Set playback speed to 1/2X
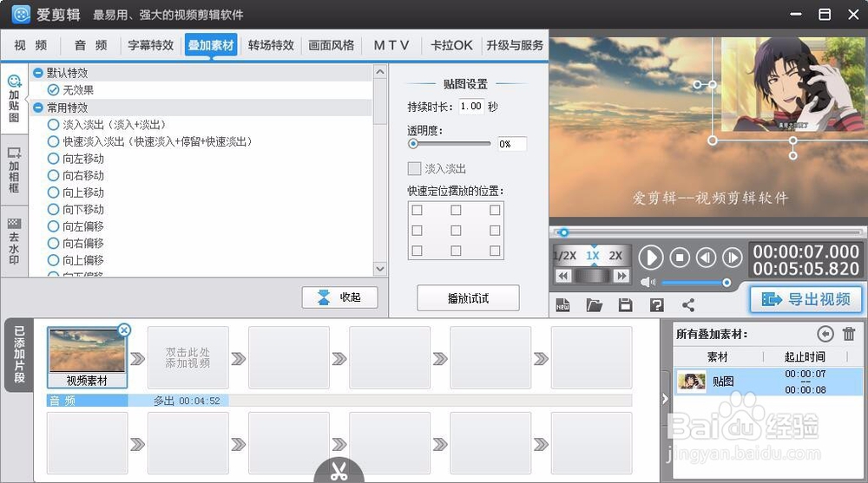 pos(565,256)
